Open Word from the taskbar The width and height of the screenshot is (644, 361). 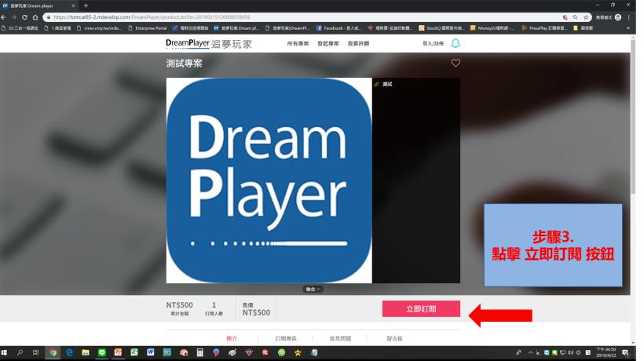coord(150,352)
